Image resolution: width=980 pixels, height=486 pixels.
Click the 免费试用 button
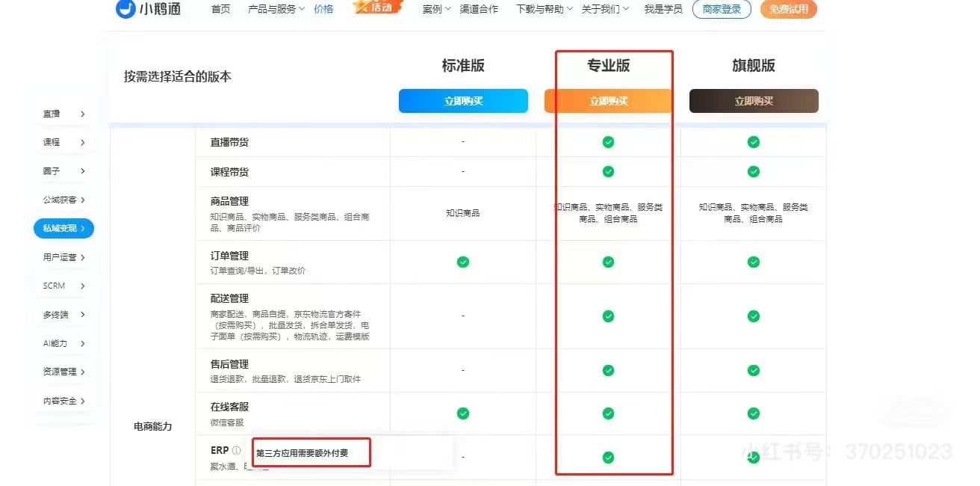789,9
